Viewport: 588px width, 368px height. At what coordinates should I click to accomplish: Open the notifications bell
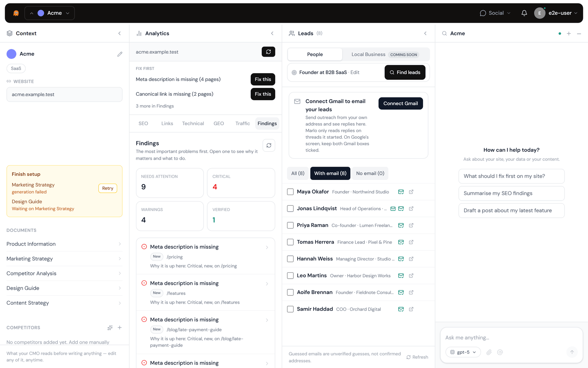point(524,13)
